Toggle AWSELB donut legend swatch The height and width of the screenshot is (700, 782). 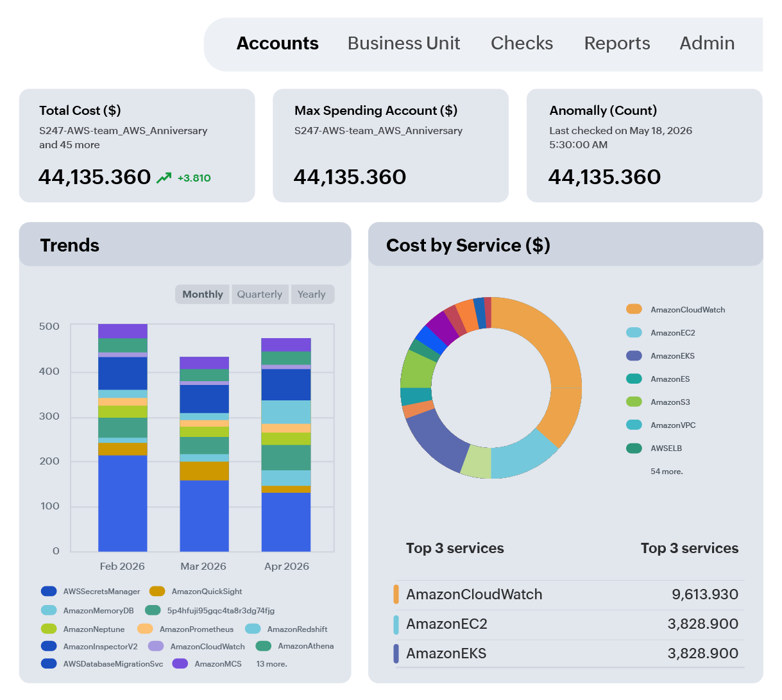634,448
